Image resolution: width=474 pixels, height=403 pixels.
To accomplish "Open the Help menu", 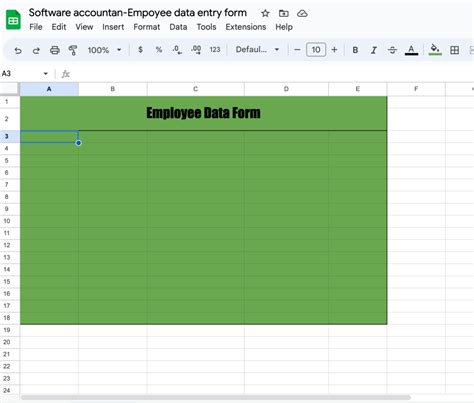I will point(284,27).
